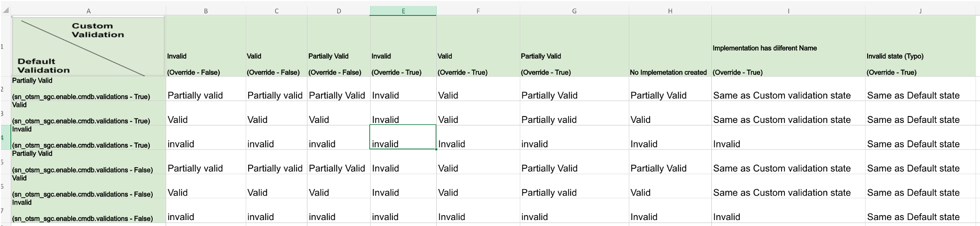Select cell H5 Partially Valid
The width and height of the screenshot is (980, 226).
670,162
